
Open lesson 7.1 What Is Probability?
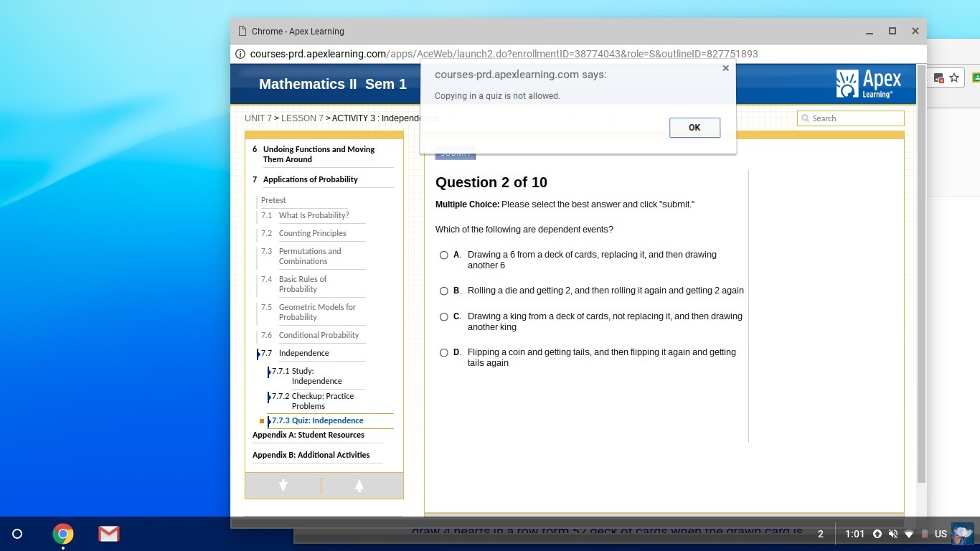(314, 215)
